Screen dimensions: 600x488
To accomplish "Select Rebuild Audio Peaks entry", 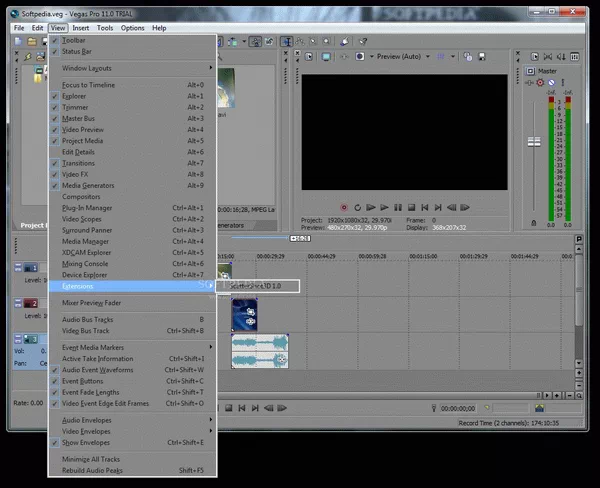I will coord(132,470).
